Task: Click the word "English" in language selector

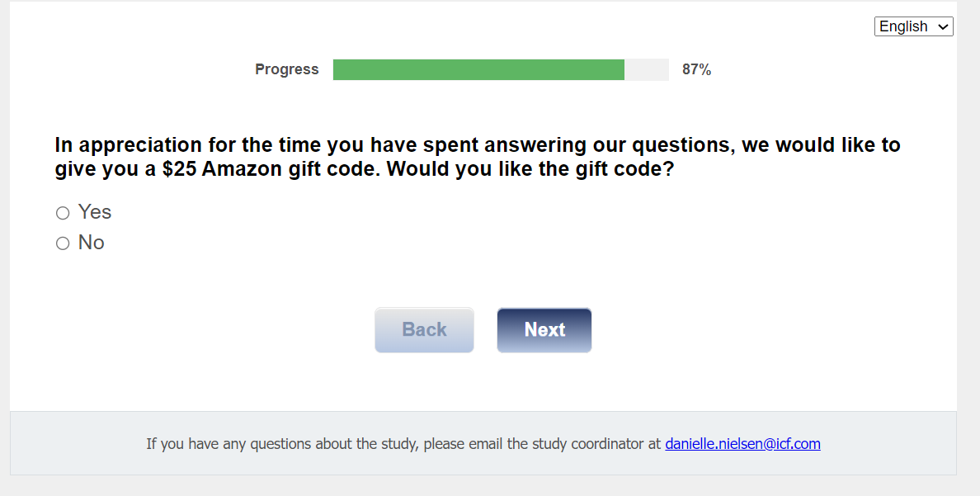Action: [x=903, y=26]
